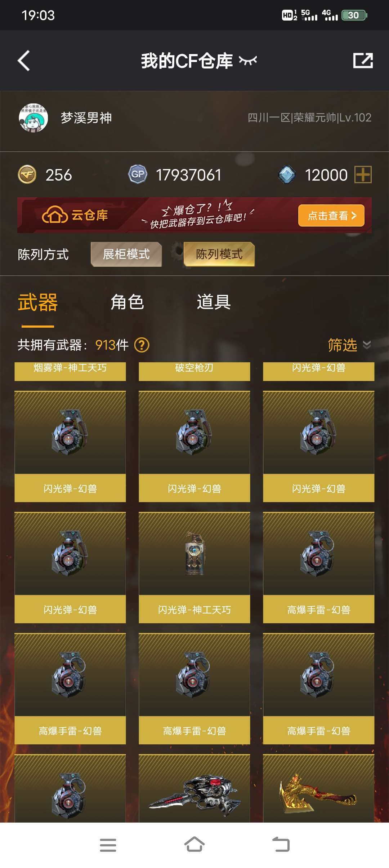Viewport: 389px width, 868px height.
Task: Tap the blue diamond currency icon
Action: [x=287, y=175]
